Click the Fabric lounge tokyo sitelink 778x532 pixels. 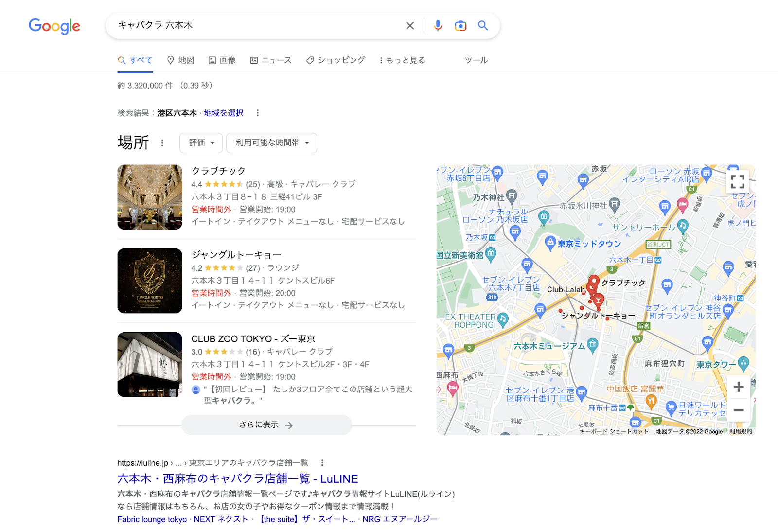[152, 519]
